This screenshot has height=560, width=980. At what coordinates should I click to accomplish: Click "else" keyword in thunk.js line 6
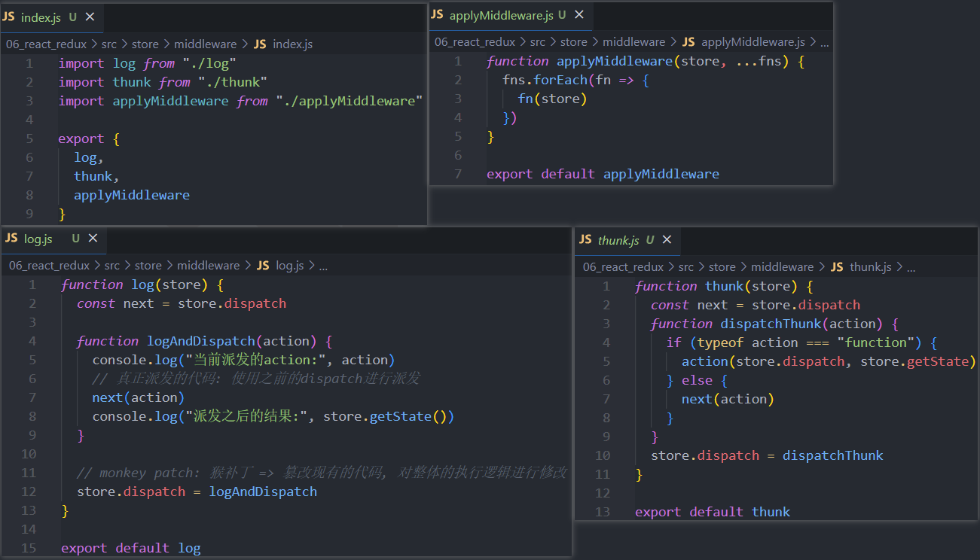click(x=697, y=380)
